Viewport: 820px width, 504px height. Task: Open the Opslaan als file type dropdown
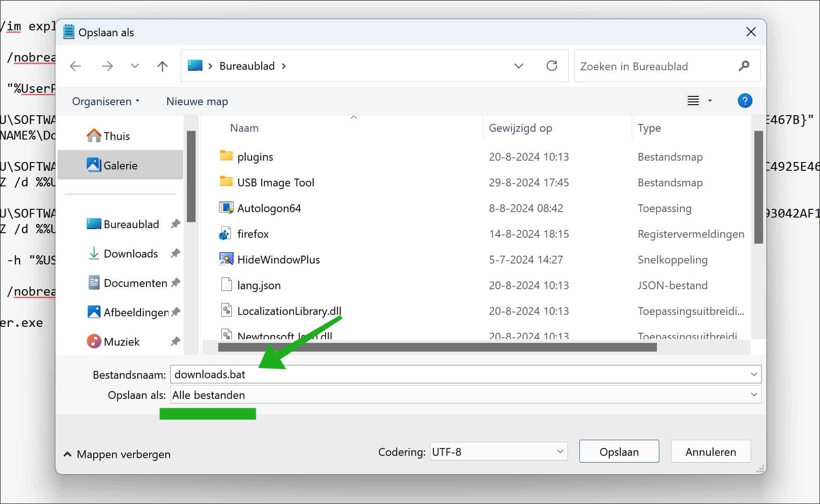pos(753,394)
